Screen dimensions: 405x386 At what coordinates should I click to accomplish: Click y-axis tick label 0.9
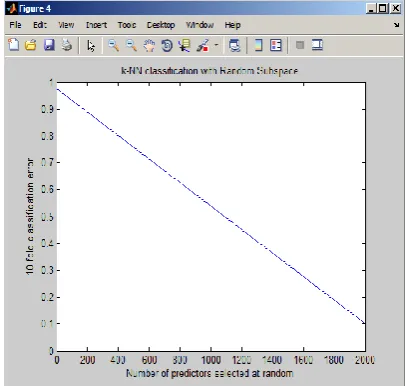coord(47,109)
